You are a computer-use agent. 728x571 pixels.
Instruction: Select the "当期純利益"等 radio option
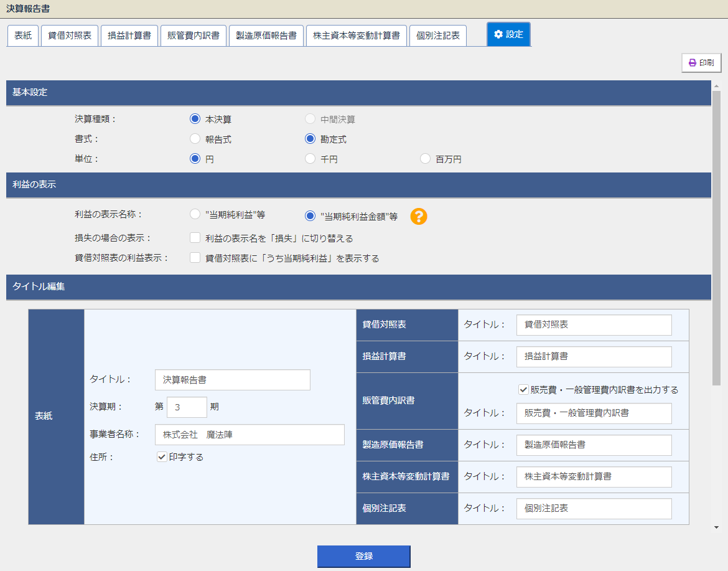195,215
